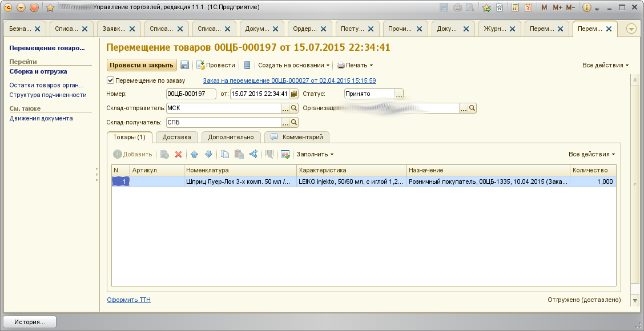Move row down with blue down arrow
Viewport: 644px width, 331px height.
pyautogui.click(x=208, y=154)
